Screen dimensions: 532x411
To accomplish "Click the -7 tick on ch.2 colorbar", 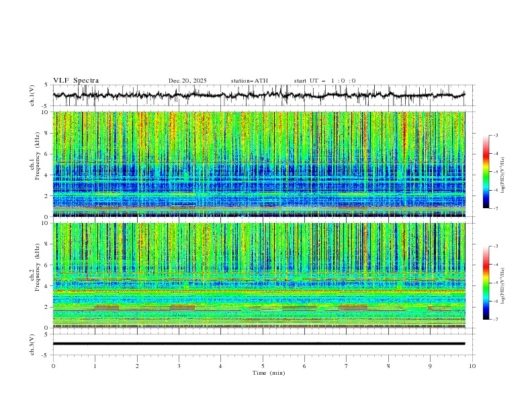I will pos(495,320).
